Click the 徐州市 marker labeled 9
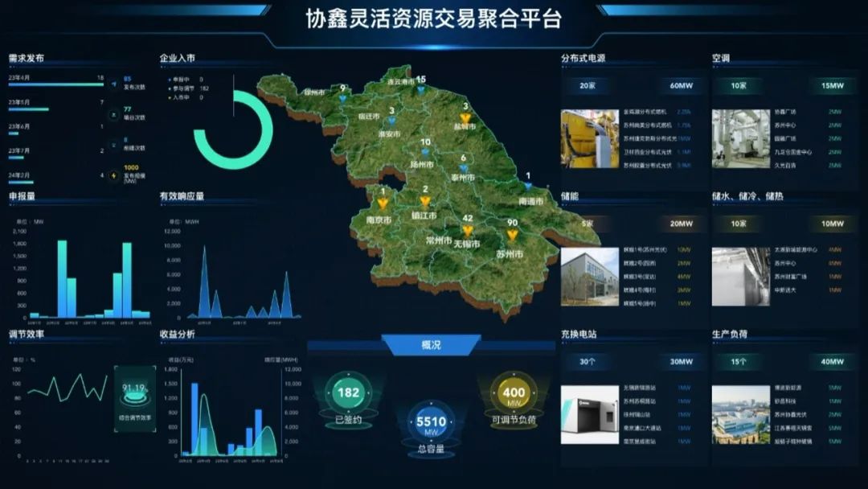Viewport: 868px width, 489px height. pyautogui.click(x=342, y=99)
